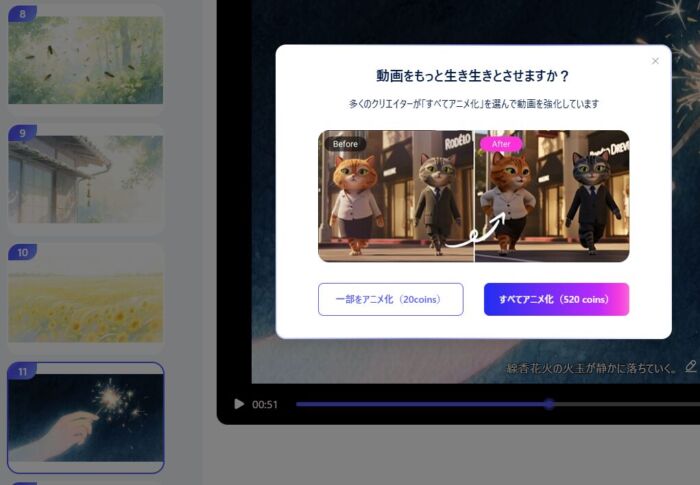This screenshot has width=700, height=485.
Task: Click the 00:51 timestamp display
Action: [265, 404]
